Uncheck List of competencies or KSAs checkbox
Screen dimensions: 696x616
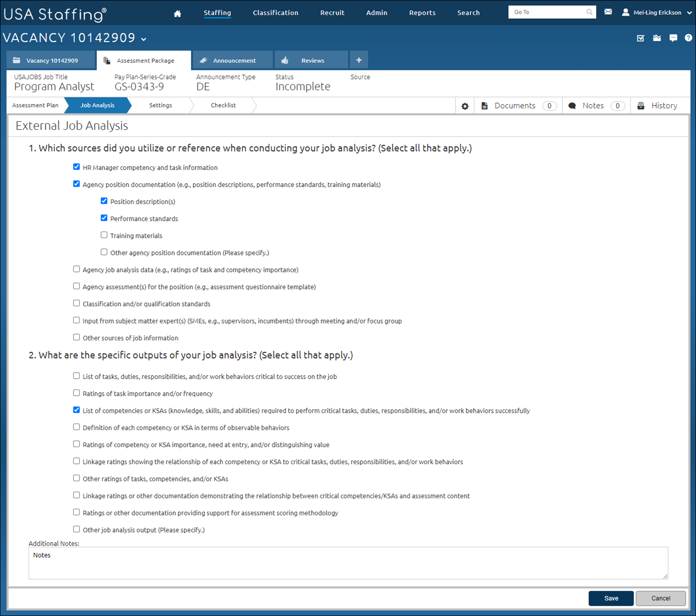coord(76,410)
